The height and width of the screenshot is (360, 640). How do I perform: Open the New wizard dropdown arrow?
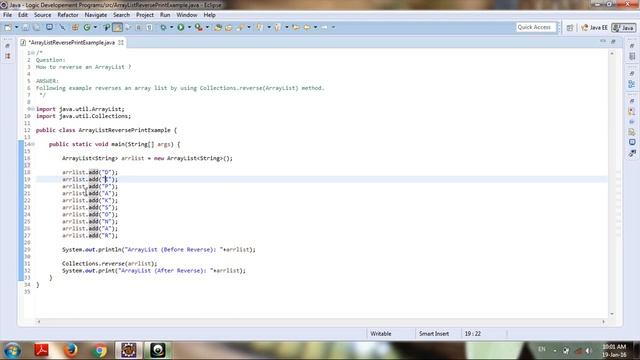click(17, 27)
